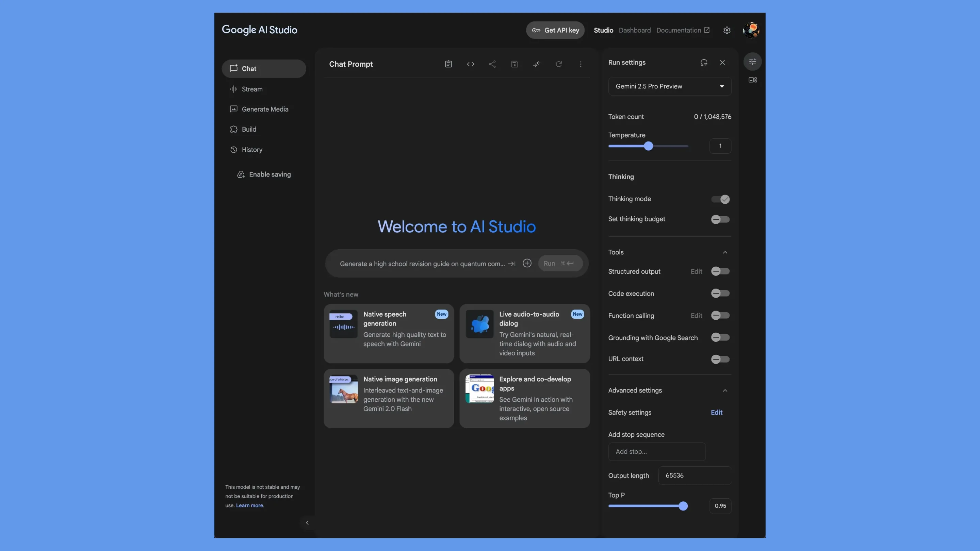This screenshot has width=980, height=551.
Task: Click the Explore and co-develop apps thumbnail
Action: tap(480, 389)
